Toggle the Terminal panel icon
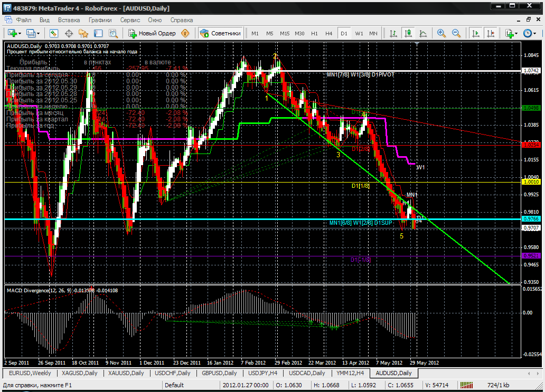This screenshot has width=545, height=392. click(98, 33)
